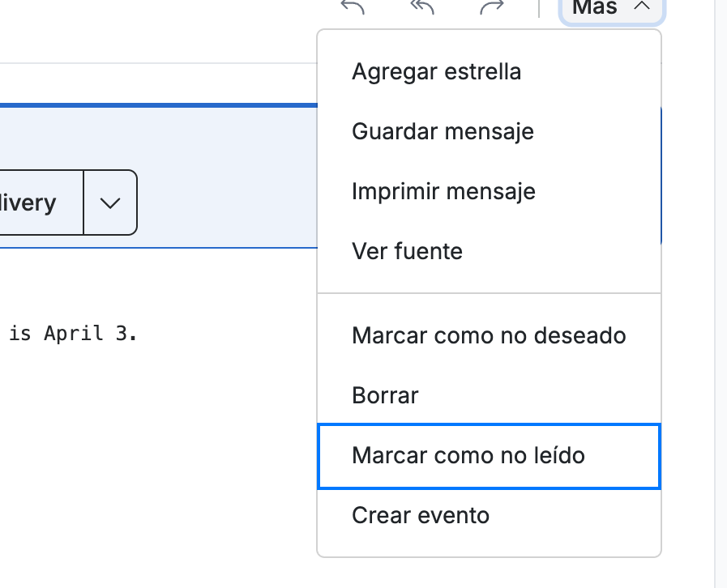727x588 pixels.
Task: Choose Marcar como no deseado
Action: (x=490, y=335)
